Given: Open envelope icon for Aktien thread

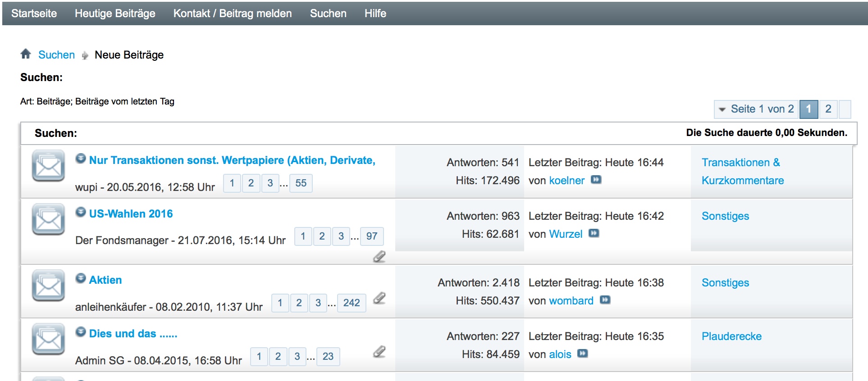Looking at the screenshot, I should [48, 286].
